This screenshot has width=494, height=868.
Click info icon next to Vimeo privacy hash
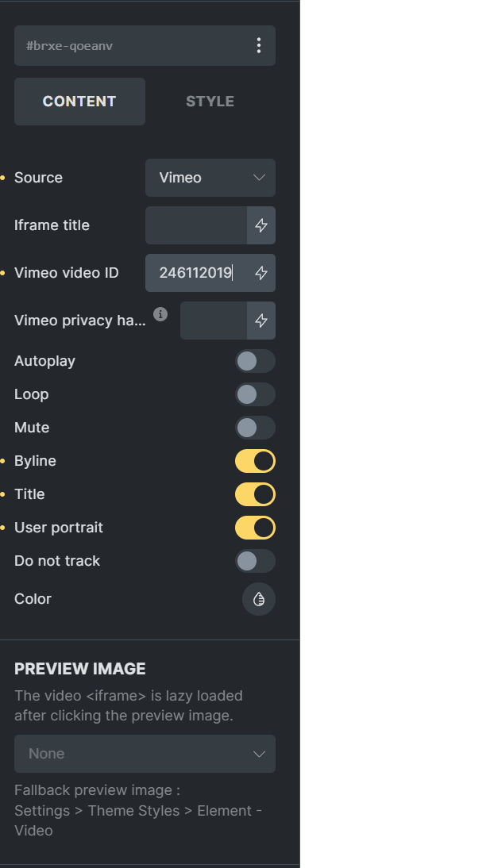pos(160,314)
